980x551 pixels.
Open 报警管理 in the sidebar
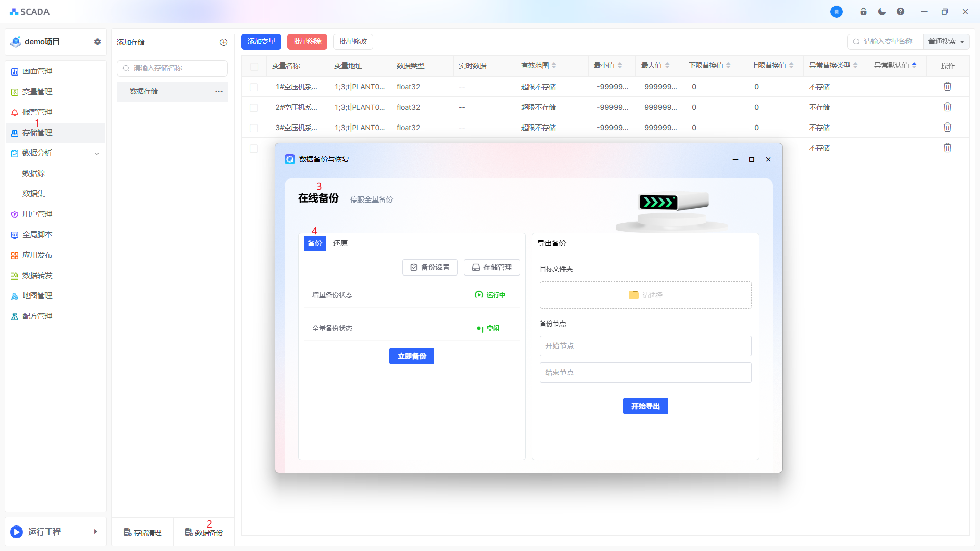click(37, 112)
